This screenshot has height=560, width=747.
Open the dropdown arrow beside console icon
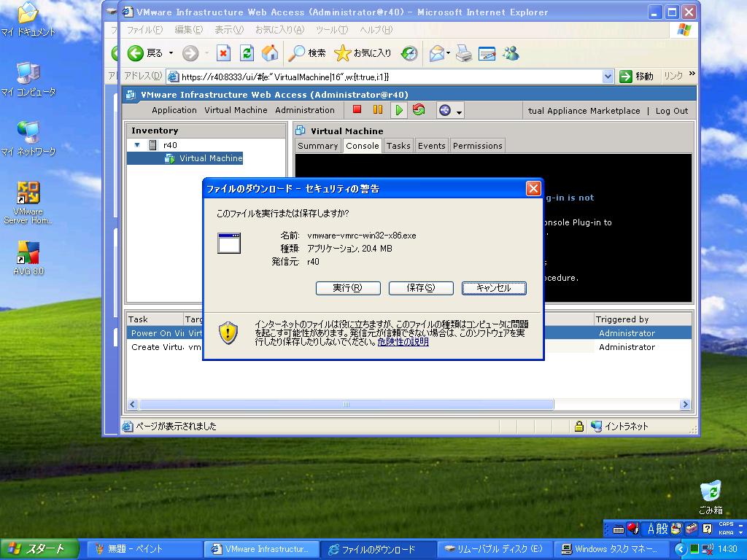(460, 112)
